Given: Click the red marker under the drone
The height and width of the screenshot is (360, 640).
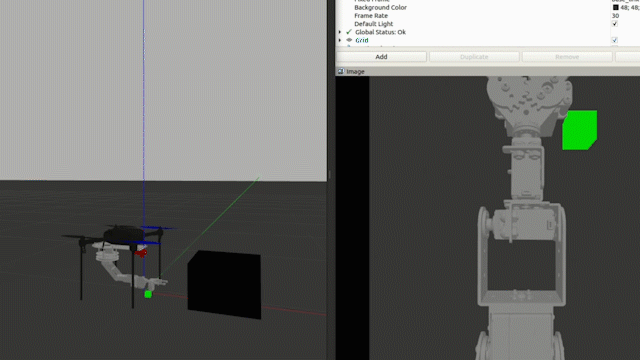Looking at the screenshot, I should click(x=141, y=253).
